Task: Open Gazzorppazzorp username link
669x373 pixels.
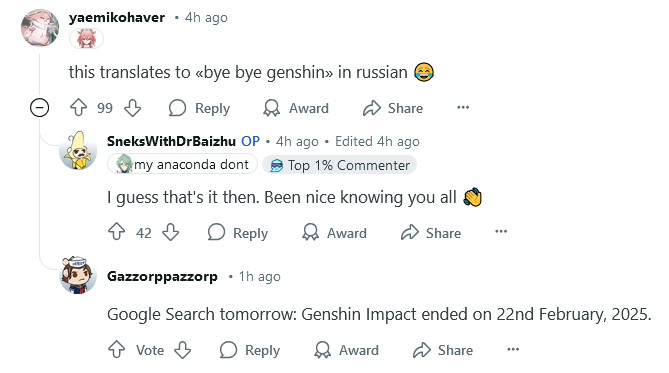Action: point(162,276)
